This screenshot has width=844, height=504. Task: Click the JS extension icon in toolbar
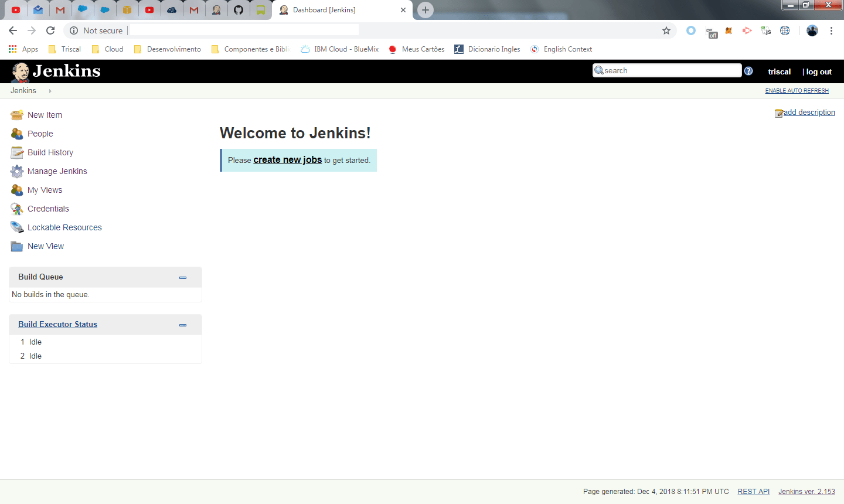click(x=766, y=30)
